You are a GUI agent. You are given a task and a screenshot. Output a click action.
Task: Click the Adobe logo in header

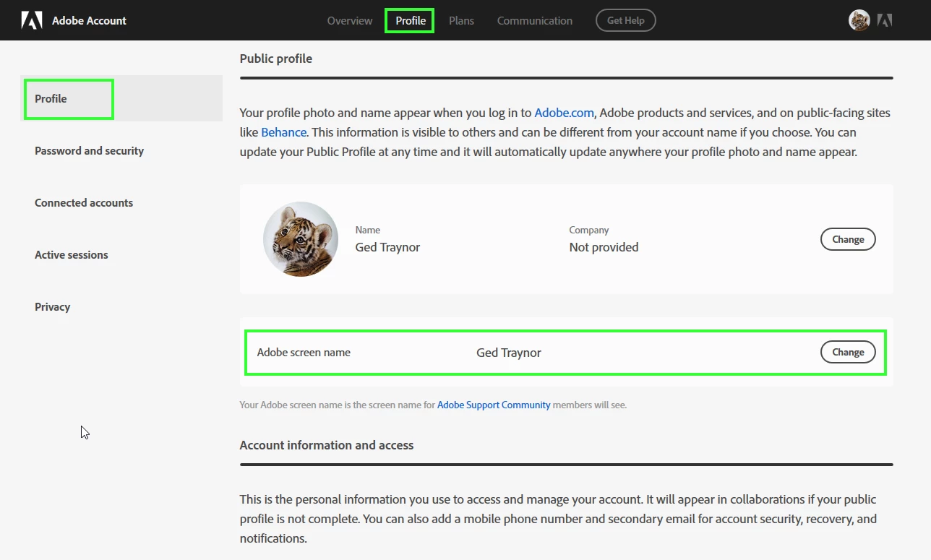(x=32, y=20)
